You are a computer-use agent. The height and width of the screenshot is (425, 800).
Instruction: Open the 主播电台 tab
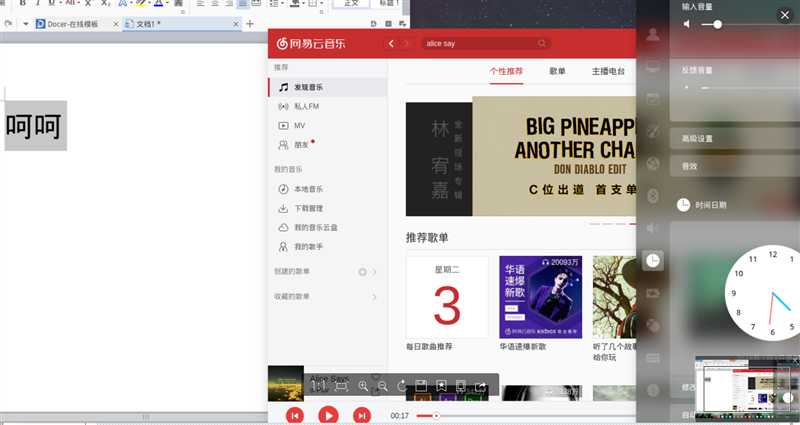click(x=608, y=71)
